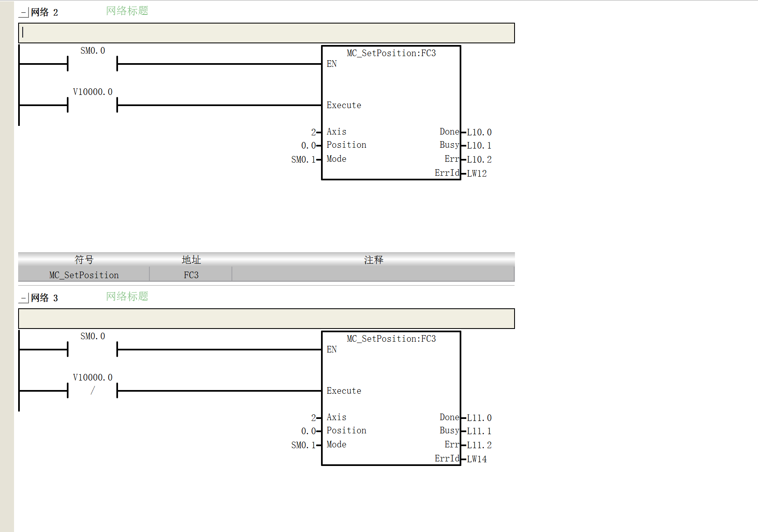The image size is (758, 532).
Task: Click the EN pin in network 2
Action: [x=332, y=64]
